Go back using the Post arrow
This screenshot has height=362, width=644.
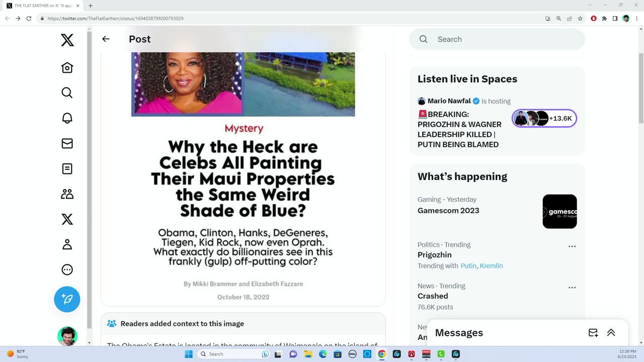click(106, 39)
